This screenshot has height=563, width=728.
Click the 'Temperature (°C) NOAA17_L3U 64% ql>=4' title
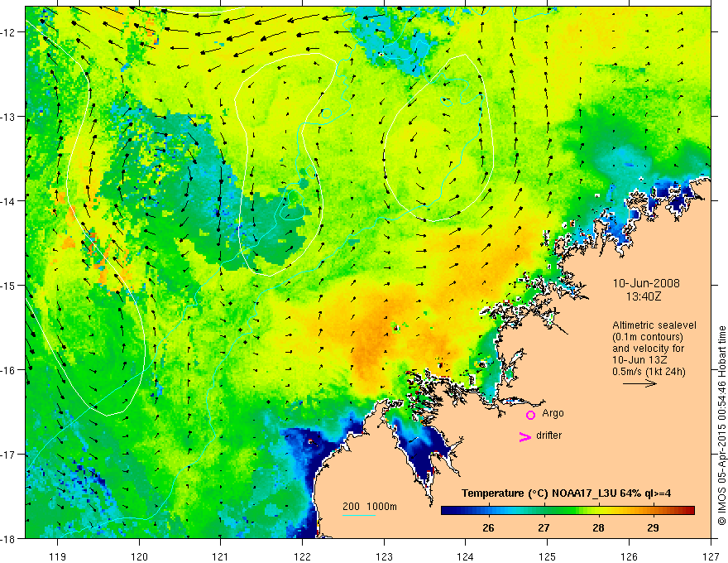tap(566, 493)
